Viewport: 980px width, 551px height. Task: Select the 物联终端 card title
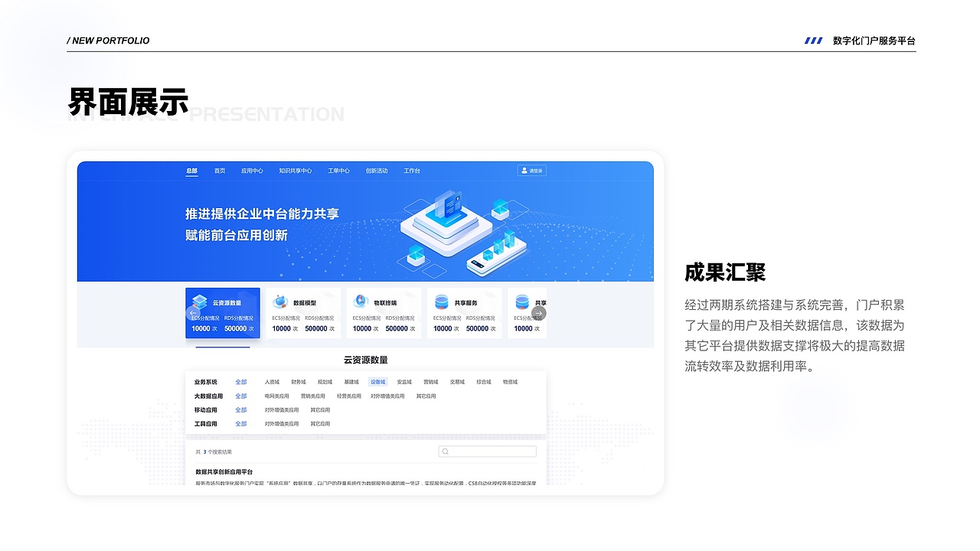point(385,303)
